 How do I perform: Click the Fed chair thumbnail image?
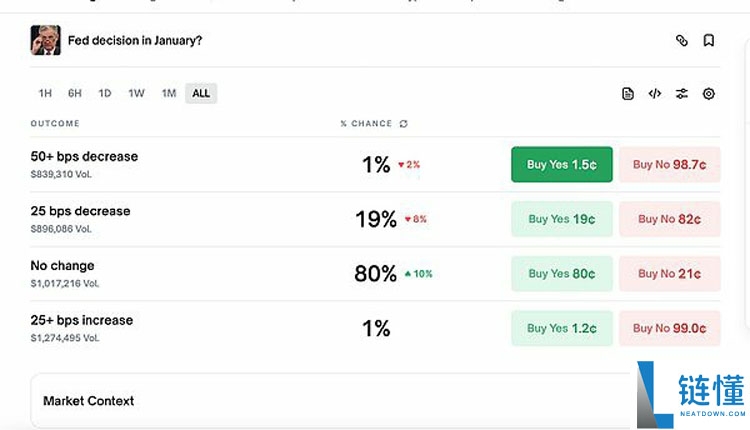pyautogui.click(x=46, y=41)
